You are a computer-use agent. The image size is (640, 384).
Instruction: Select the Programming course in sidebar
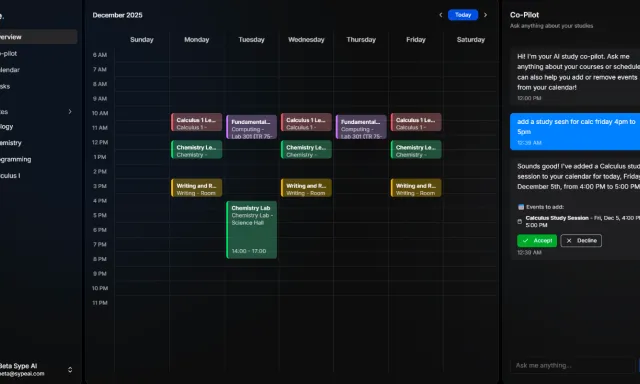coord(16,160)
